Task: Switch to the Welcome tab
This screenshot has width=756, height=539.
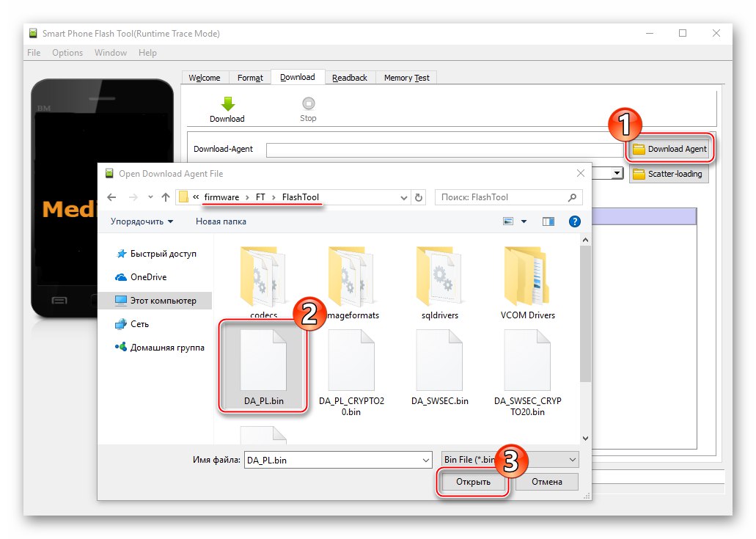Action: pos(205,78)
